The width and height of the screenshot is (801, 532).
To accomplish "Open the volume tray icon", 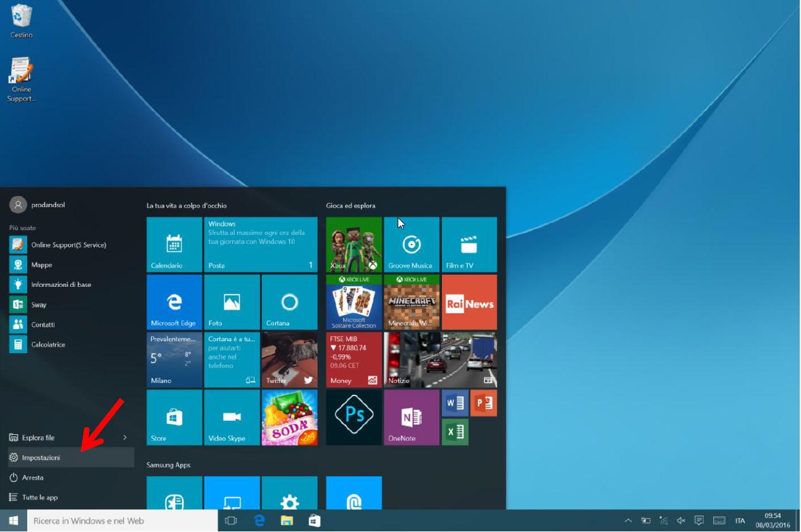I will pyautogui.click(x=681, y=521).
